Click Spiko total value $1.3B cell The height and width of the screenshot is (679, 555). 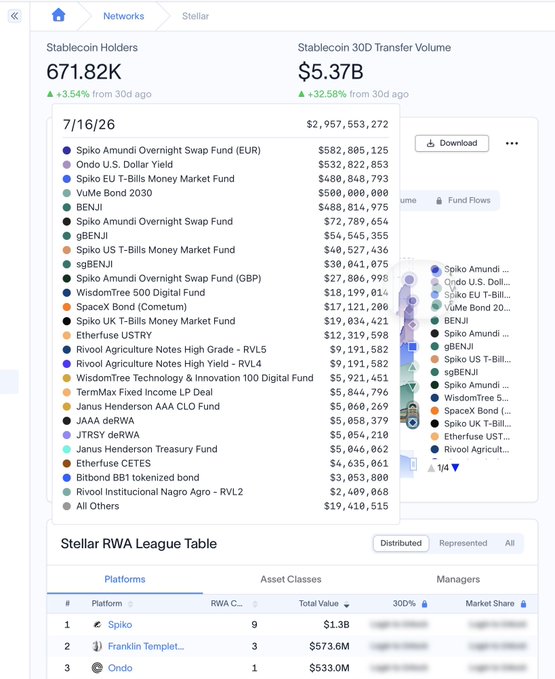[x=336, y=625]
